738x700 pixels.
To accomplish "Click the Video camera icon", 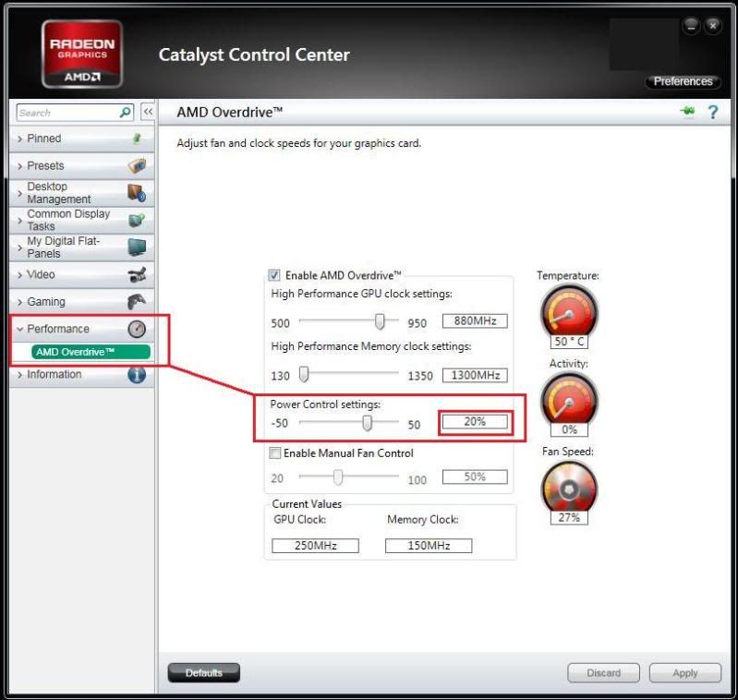I will coord(137,274).
